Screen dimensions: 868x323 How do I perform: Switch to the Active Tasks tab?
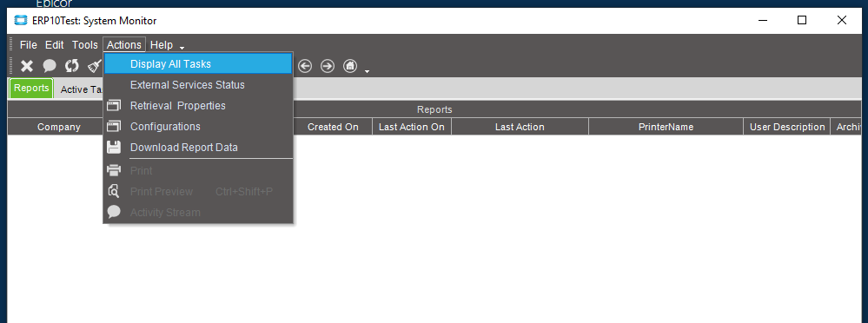point(82,89)
